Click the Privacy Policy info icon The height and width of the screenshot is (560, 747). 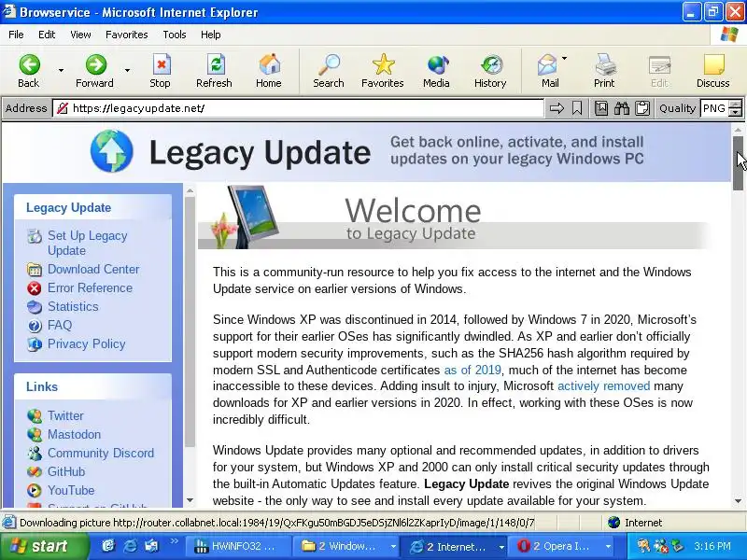[35, 344]
